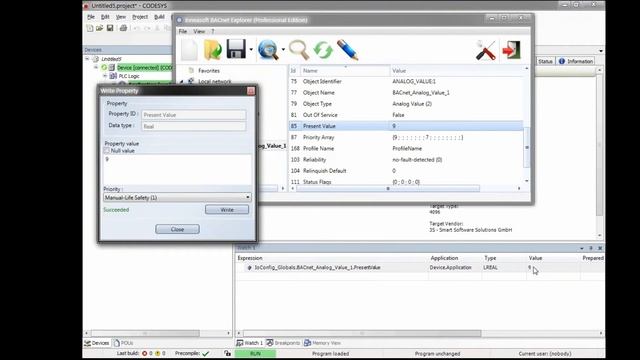Open the dropdown arrow next to the Save icon

251,50
